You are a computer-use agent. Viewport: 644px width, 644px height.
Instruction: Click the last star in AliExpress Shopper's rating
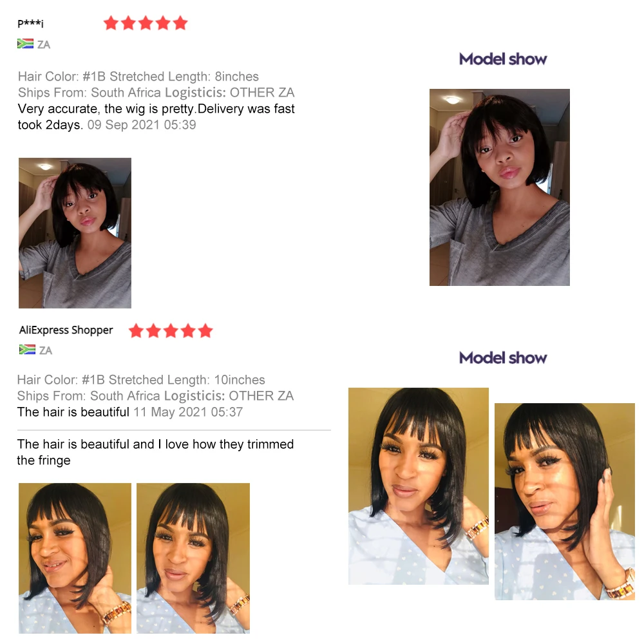coord(205,330)
